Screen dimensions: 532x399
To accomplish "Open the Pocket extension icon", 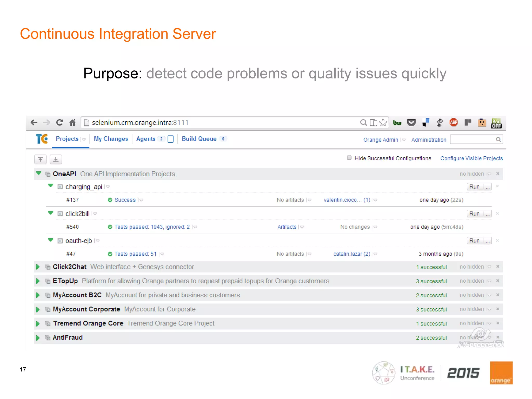I will [x=411, y=122].
